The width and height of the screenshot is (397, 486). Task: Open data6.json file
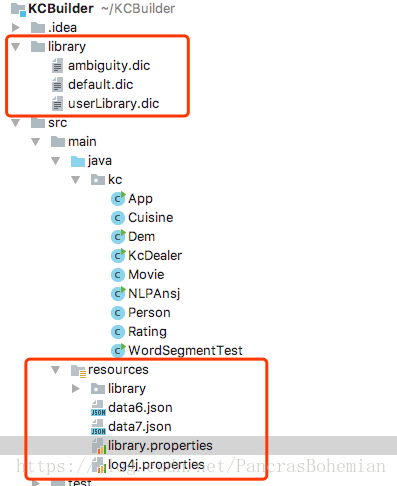point(140,408)
